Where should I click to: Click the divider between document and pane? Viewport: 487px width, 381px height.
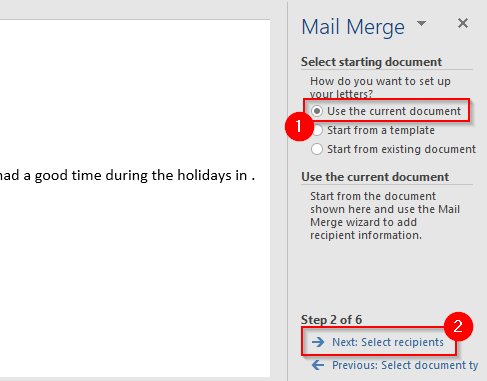pos(287,190)
